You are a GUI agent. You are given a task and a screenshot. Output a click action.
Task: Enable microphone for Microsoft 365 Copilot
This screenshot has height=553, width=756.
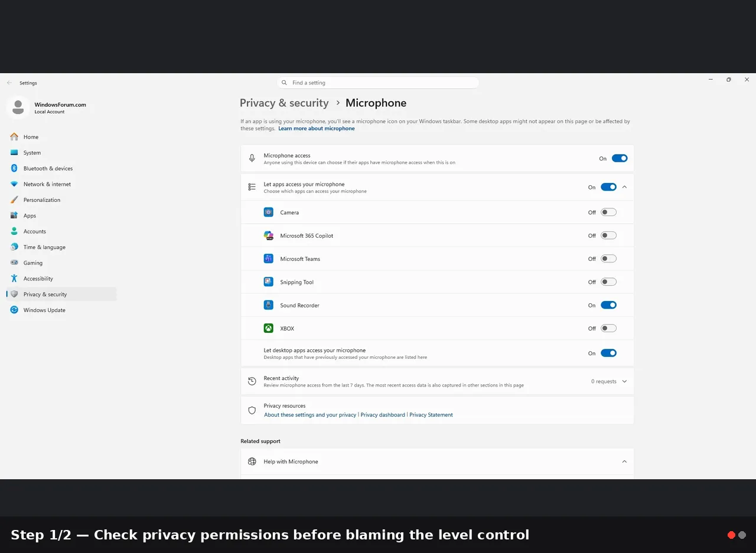pyautogui.click(x=608, y=235)
